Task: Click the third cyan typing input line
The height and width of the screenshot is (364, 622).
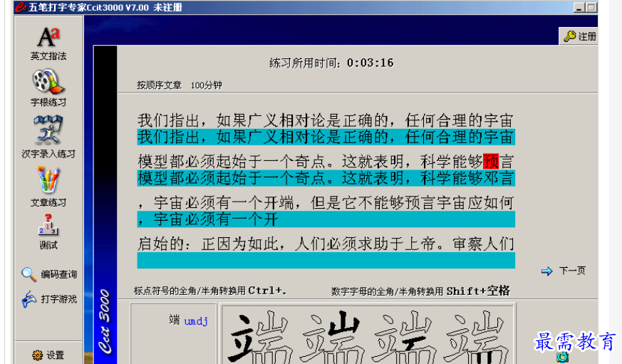Action: pyautogui.click(x=326, y=219)
